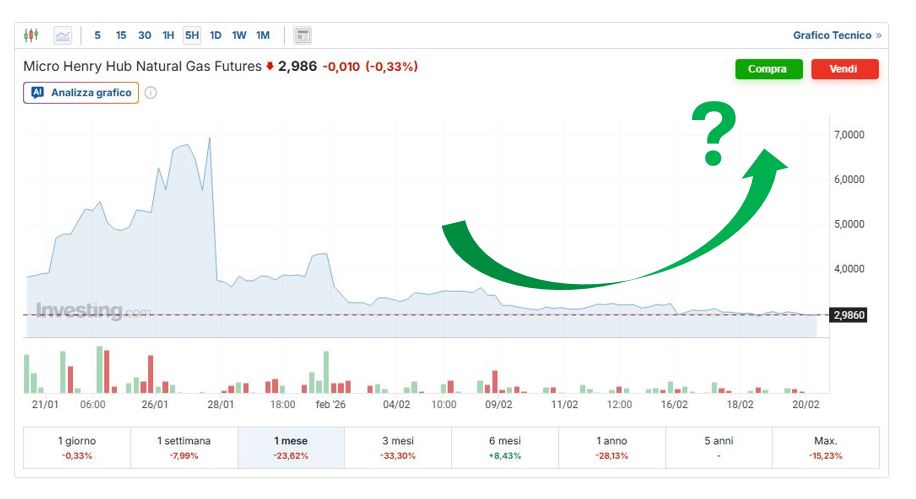Viewport: 916px width, 499px height.
Task: Open the 3 mesi performance tab
Action: 398,447
